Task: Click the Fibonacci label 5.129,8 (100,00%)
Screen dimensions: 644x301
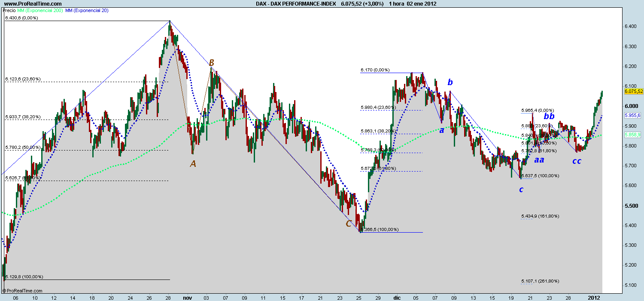Action: (24, 277)
